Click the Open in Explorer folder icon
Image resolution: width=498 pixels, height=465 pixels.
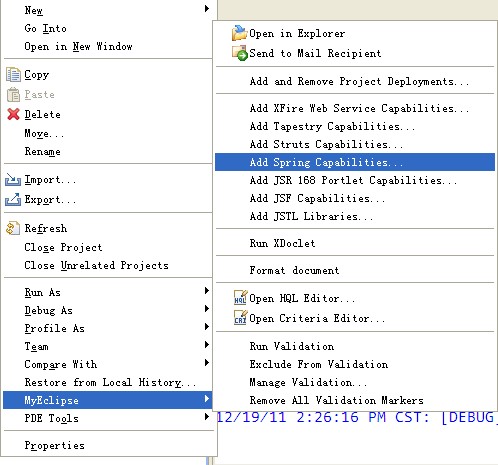click(239, 33)
